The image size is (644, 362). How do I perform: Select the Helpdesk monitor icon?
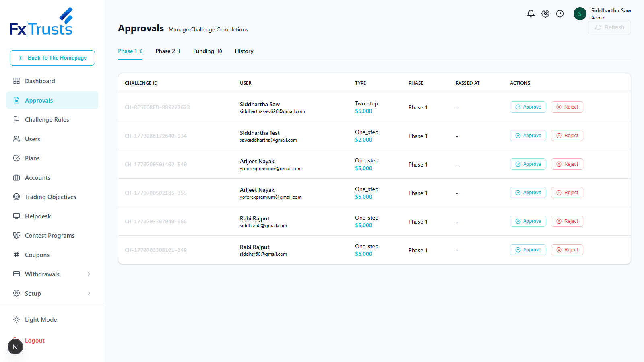click(x=17, y=216)
